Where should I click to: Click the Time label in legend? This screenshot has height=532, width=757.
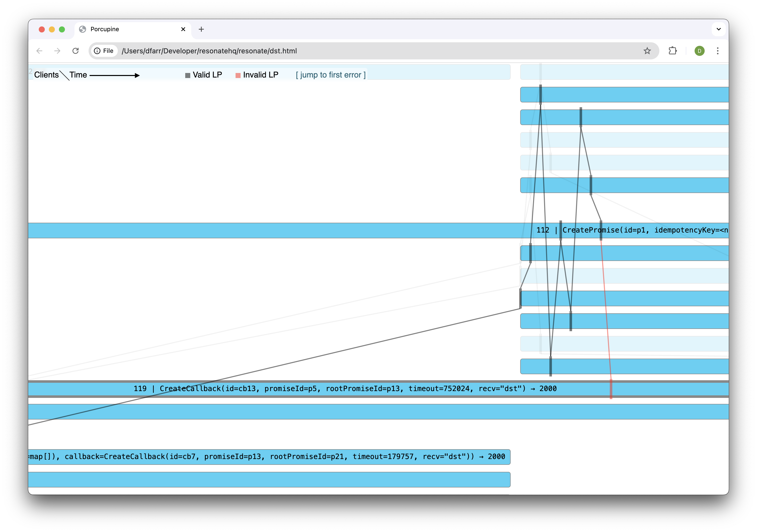(x=78, y=75)
